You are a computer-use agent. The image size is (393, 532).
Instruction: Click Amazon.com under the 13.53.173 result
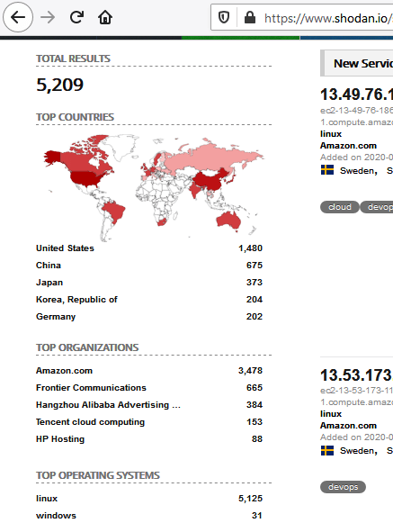coord(349,426)
